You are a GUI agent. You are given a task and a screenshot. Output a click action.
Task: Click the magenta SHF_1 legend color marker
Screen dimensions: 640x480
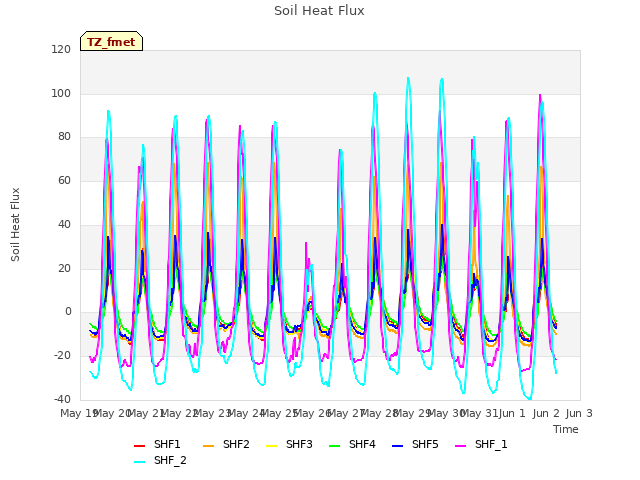click(x=460, y=446)
